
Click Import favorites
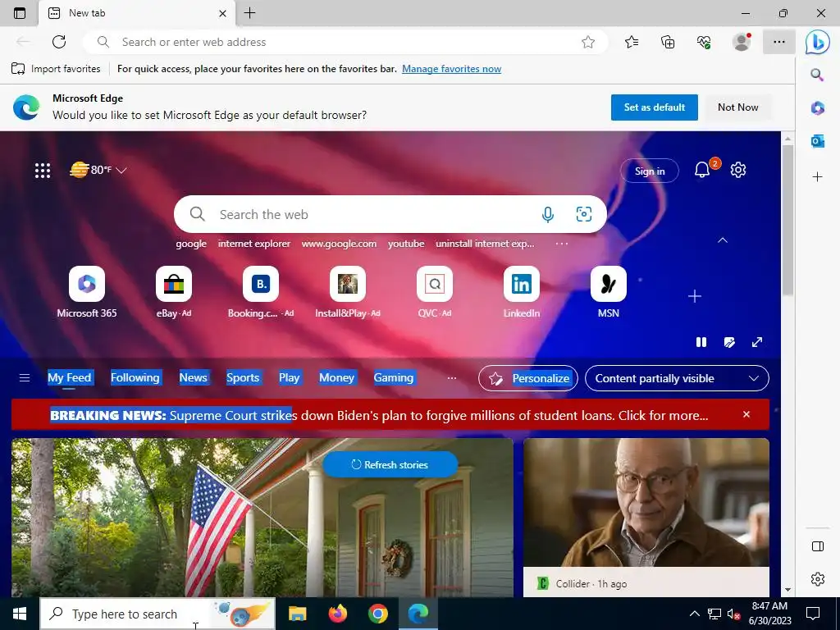point(56,69)
